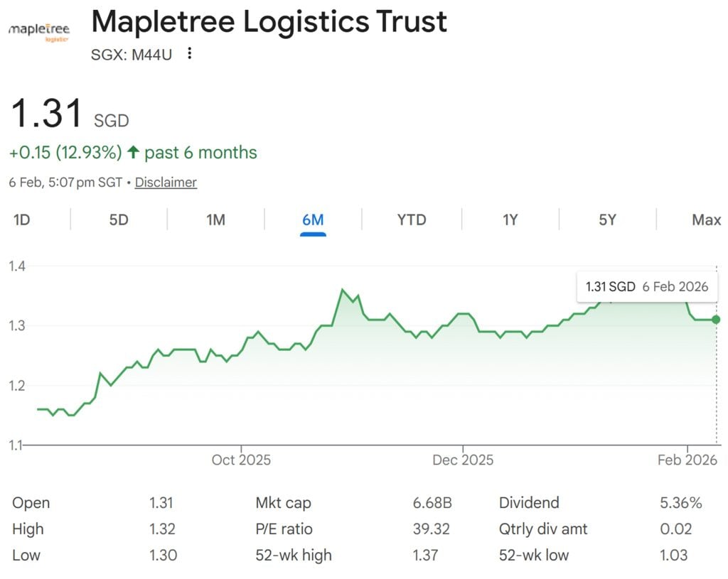
Task: Select the currently active 6M tab
Action: (x=314, y=220)
